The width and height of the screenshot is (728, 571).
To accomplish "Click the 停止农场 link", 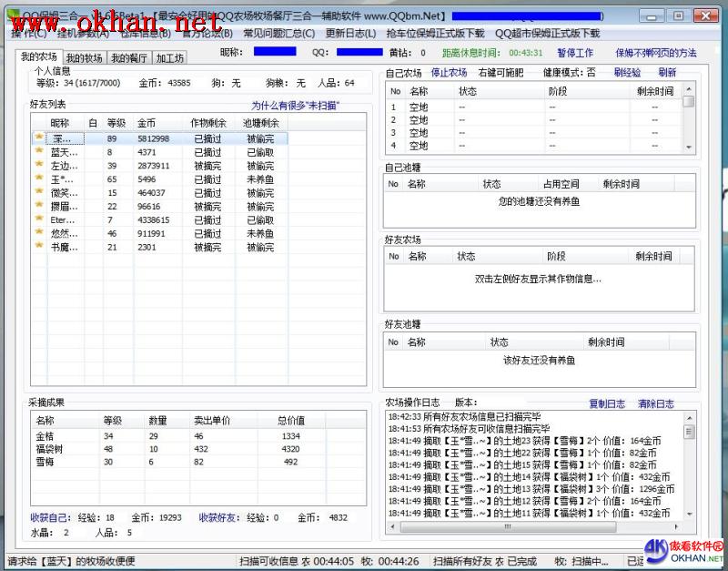I will [449, 73].
